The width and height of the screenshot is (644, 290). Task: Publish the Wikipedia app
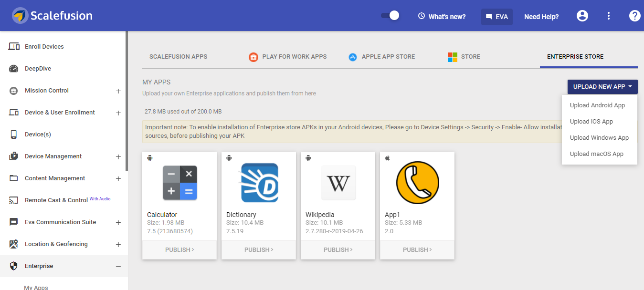tap(338, 249)
